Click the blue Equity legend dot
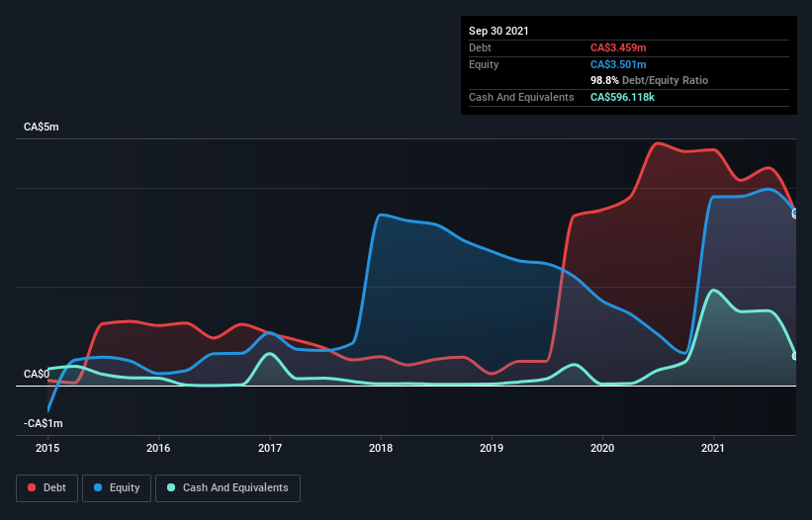 (x=98, y=487)
